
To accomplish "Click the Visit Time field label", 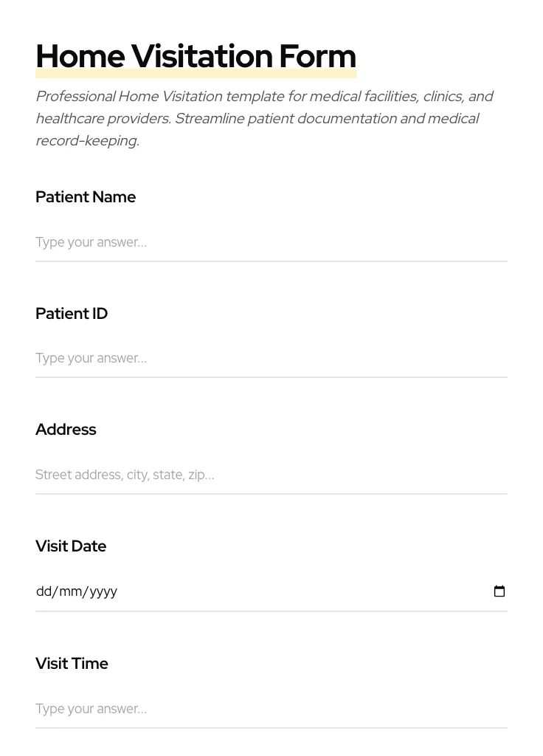I will pyautogui.click(x=72, y=664).
